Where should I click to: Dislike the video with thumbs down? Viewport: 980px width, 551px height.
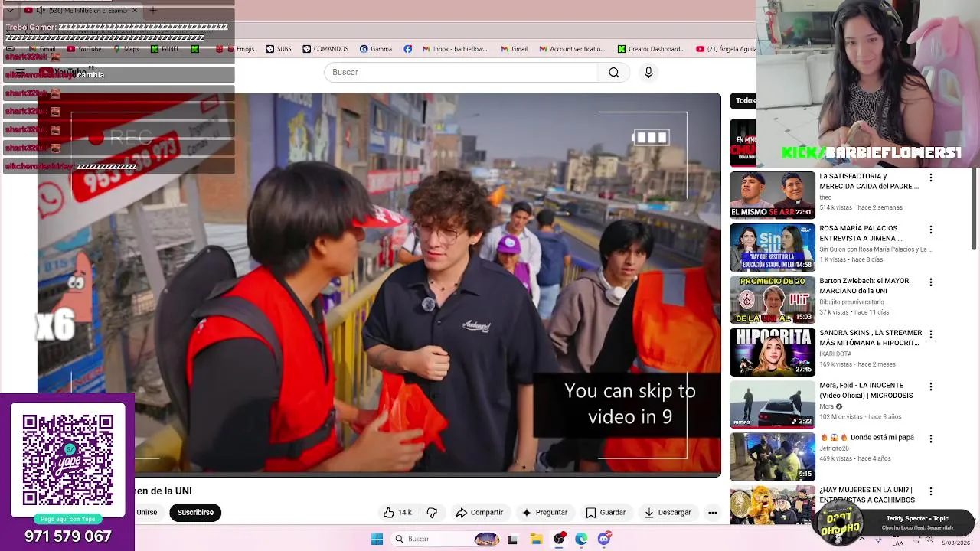(432, 513)
